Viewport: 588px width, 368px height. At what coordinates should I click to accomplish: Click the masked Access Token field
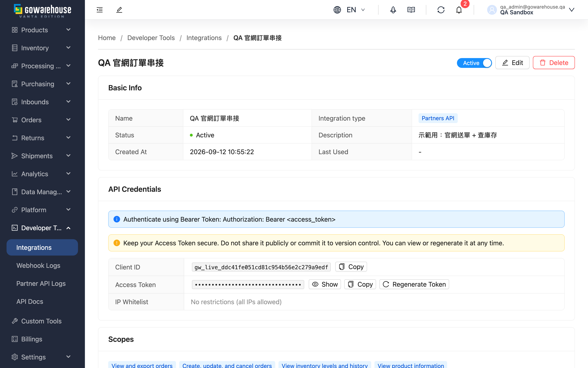coord(248,285)
